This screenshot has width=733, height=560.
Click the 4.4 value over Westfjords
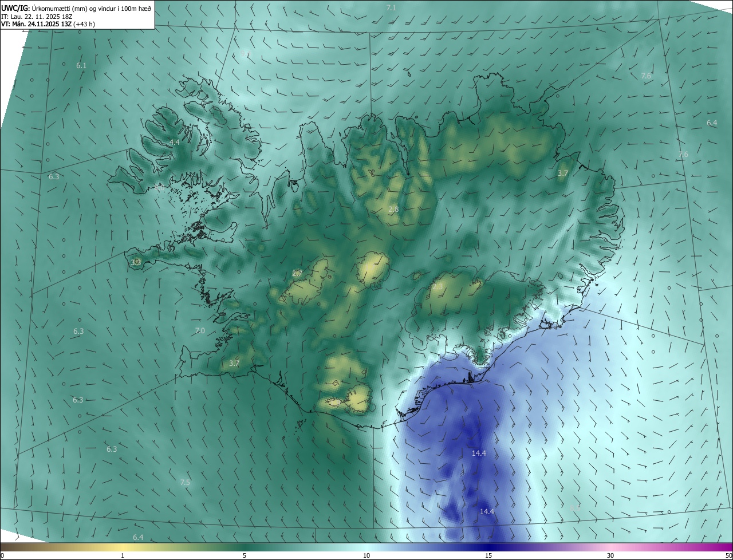tap(174, 142)
